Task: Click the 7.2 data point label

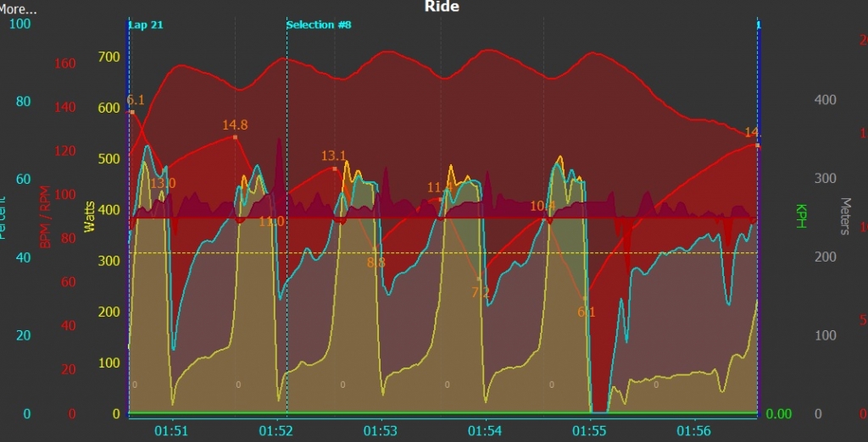Action: pyautogui.click(x=481, y=293)
